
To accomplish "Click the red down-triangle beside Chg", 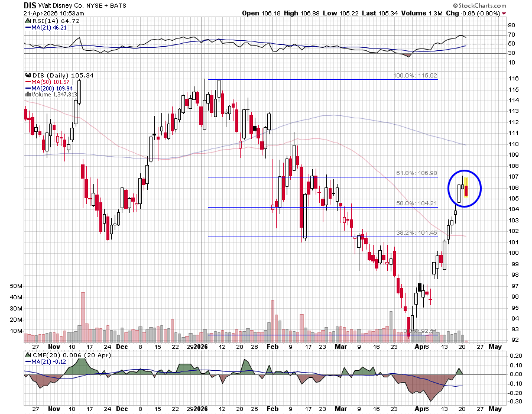I will pos(504,14).
